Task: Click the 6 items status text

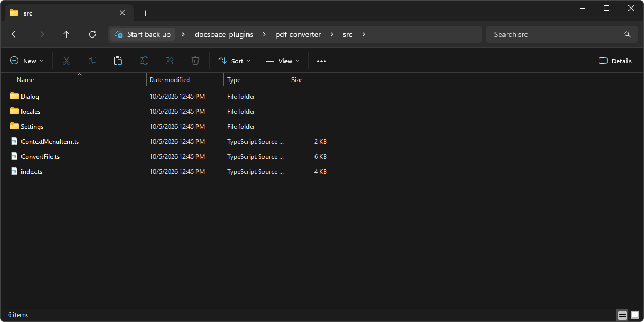Action: pos(18,315)
